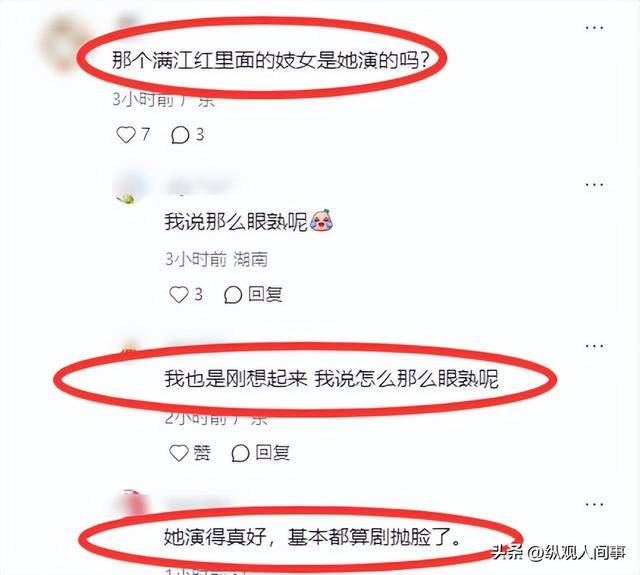
Task: Click avatar of the 她演得真好 commenter
Action: click(x=133, y=503)
